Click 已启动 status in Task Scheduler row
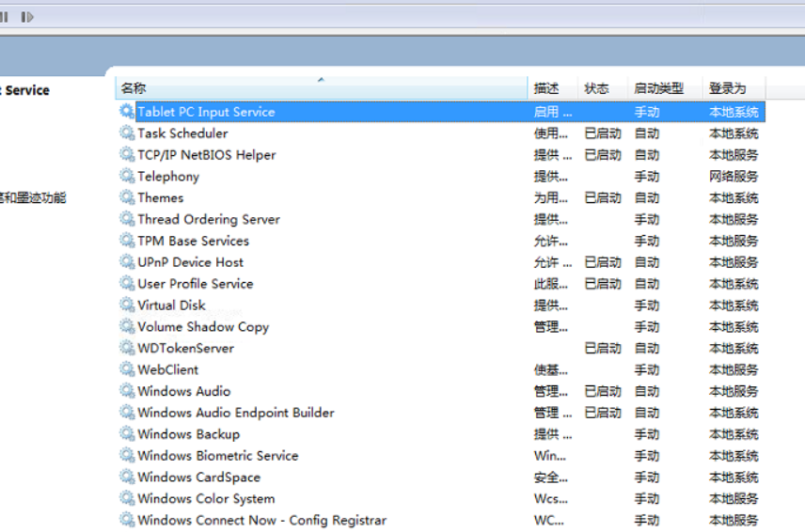Viewport: 805px width, 532px height. click(603, 133)
